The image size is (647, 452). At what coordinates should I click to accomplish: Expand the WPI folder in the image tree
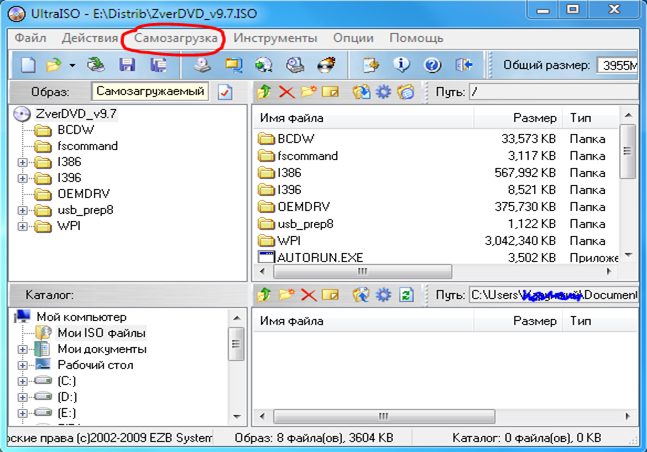[23, 227]
